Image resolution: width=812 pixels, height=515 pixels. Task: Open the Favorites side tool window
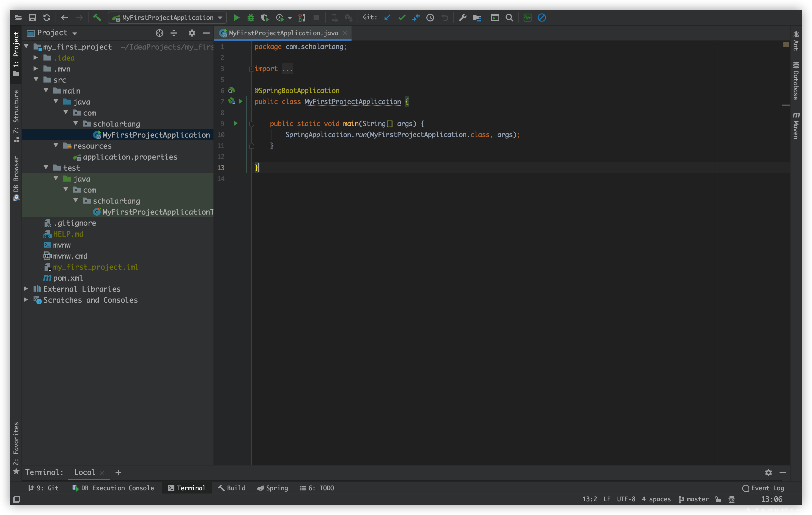pyautogui.click(x=16, y=448)
